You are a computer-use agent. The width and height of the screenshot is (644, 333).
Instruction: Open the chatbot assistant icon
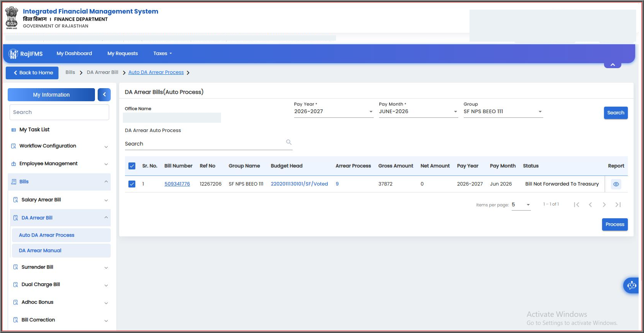[x=631, y=286]
